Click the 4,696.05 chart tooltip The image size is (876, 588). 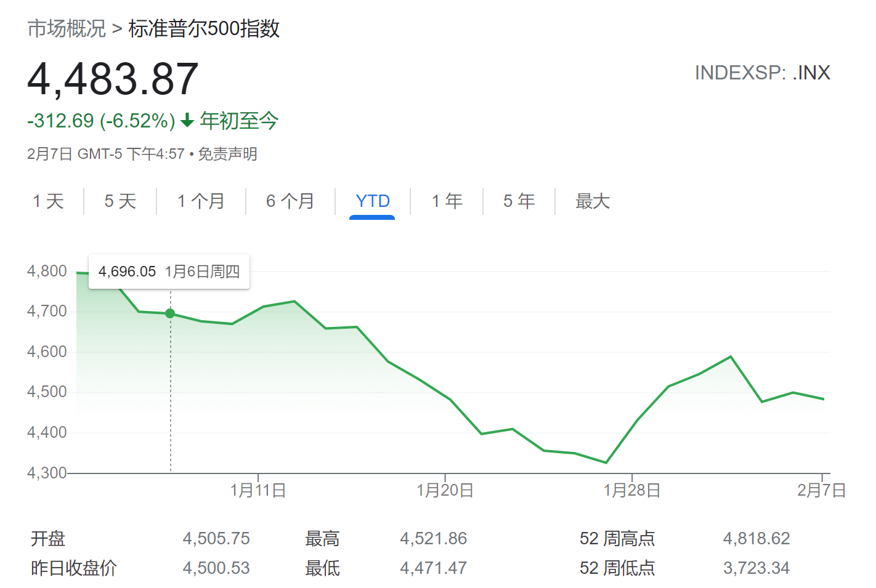(x=169, y=272)
